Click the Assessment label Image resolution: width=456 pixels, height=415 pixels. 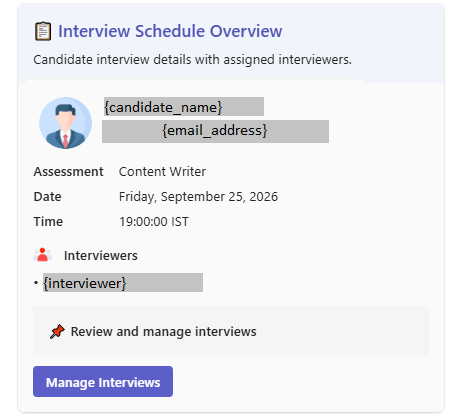(x=68, y=172)
